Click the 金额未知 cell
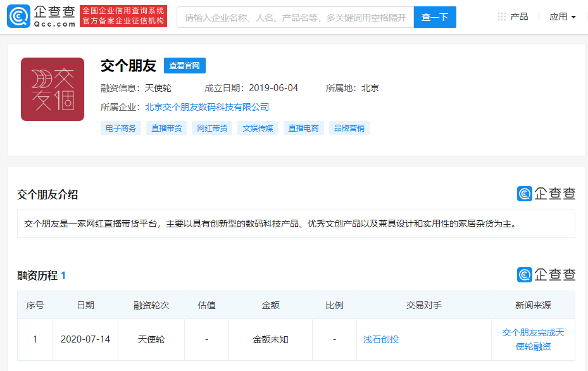588x371 pixels. point(270,339)
